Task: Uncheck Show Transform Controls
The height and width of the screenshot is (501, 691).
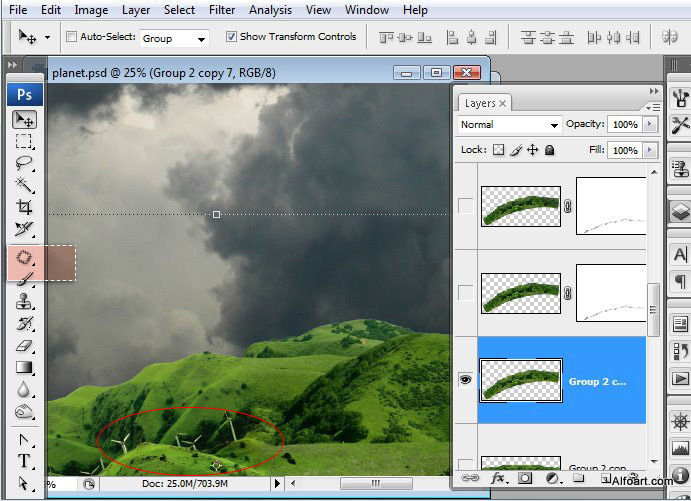Action: [231, 37]
